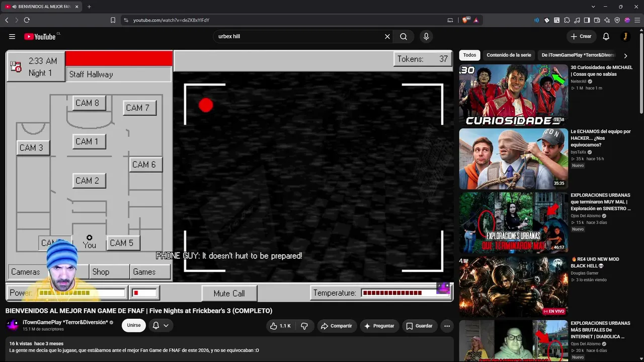Open the Douglas Gamer channel name
The image size is (644, 362).
[x=585, y=273]
